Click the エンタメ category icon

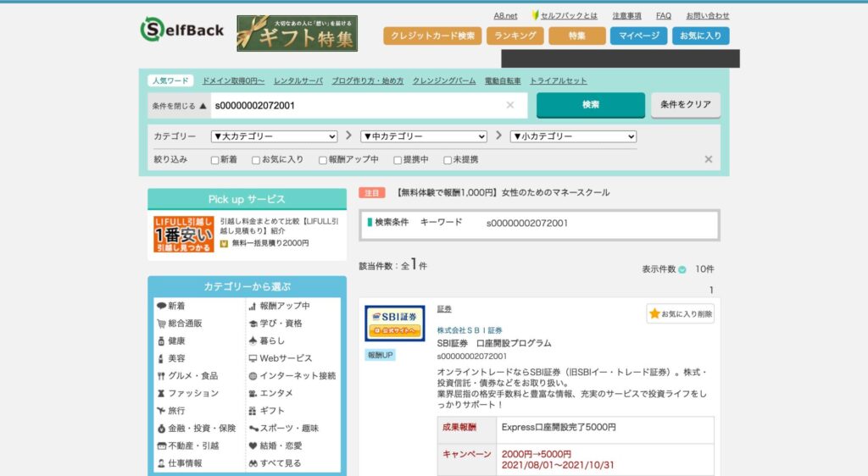253,394
